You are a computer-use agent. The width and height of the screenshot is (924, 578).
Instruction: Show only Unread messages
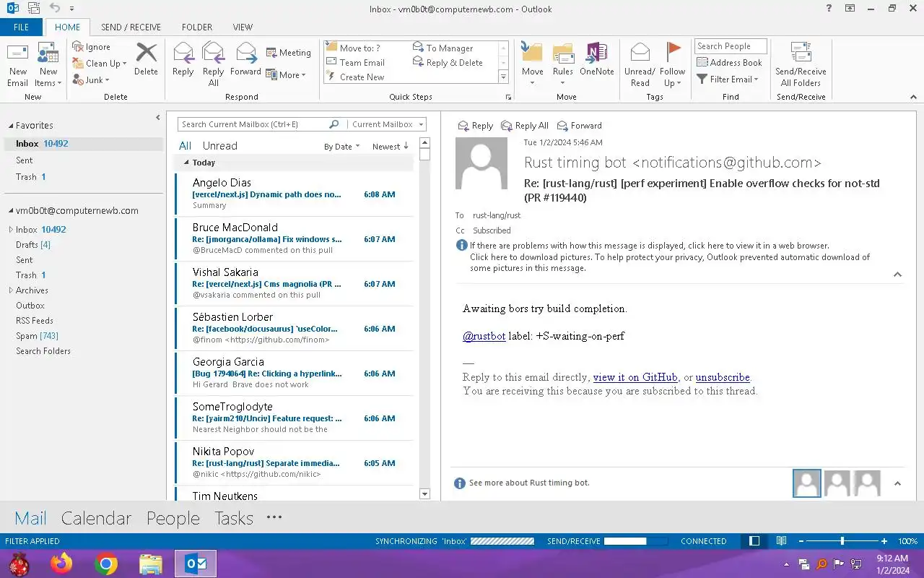click(219, 146)
